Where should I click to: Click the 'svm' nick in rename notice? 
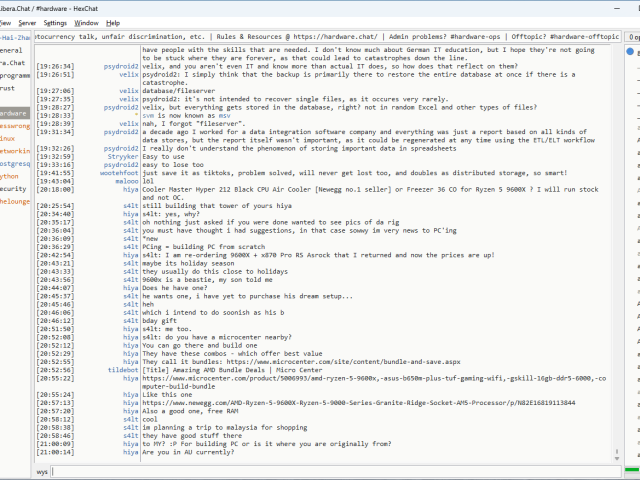click(148, 116)
